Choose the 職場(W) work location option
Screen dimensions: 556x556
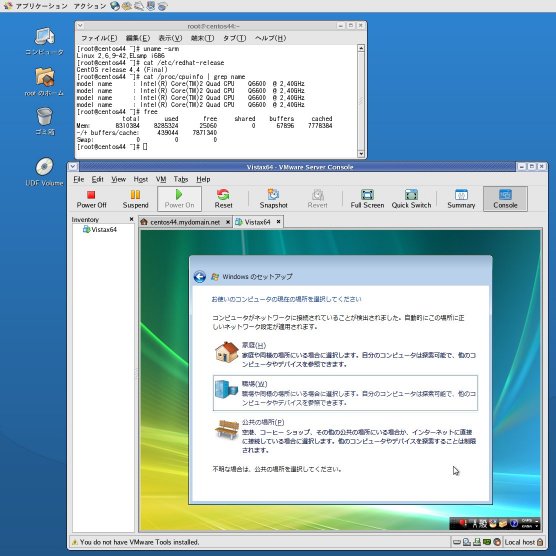tap(345, 393)
